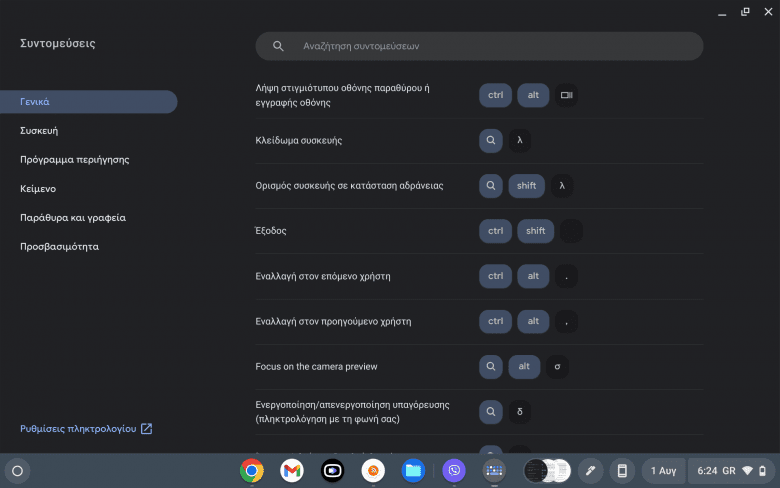The width and height of the screenshot is (780, 488).
Task: Open the launcher circle button on the shelf
Action: click(x=17, y=471)
